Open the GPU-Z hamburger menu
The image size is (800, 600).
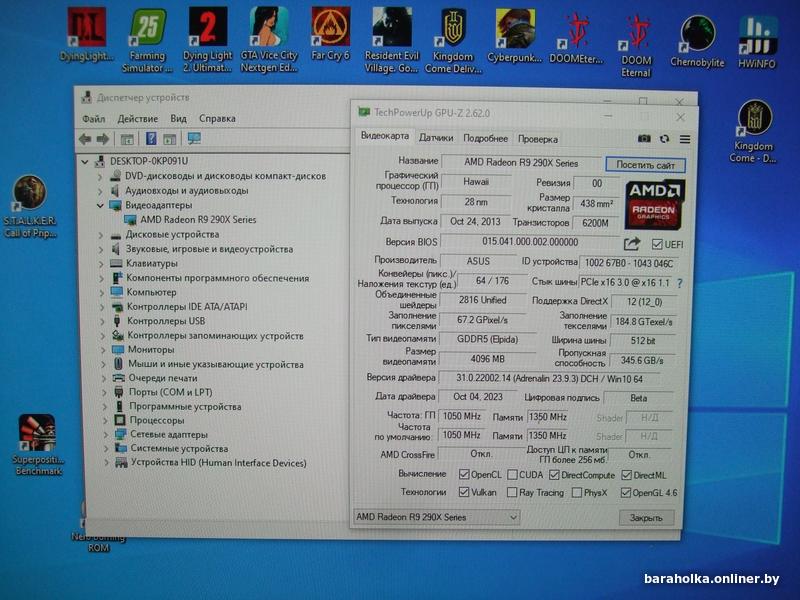685,139
